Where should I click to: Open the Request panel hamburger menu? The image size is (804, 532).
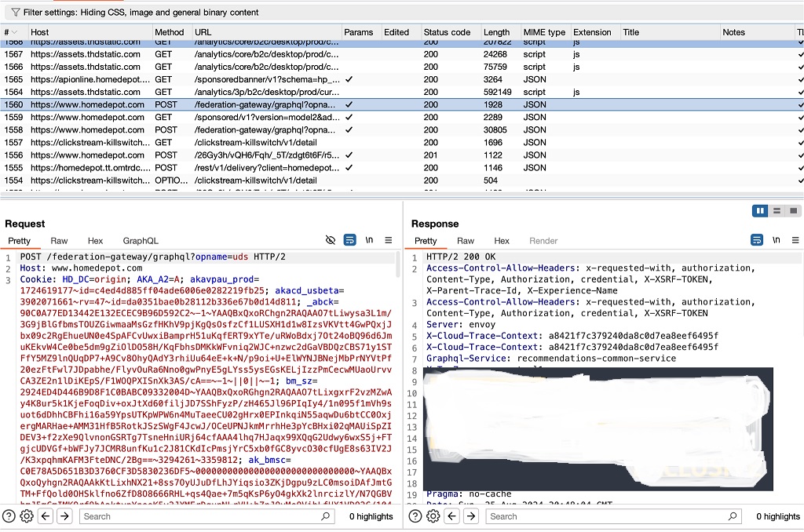[389, 240]
